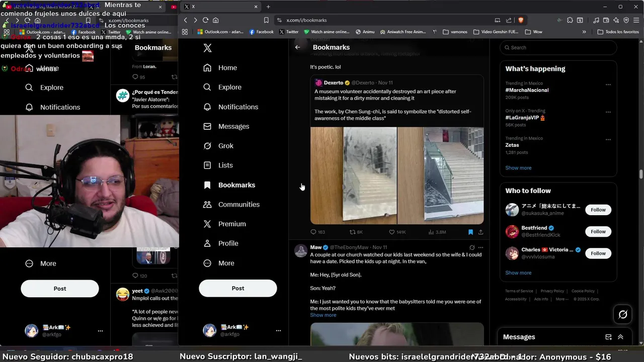Open the browser extensions puzzle icon
Image resolution: width=644 pixels, height=362 pixels.
click(x=570, y=20)
